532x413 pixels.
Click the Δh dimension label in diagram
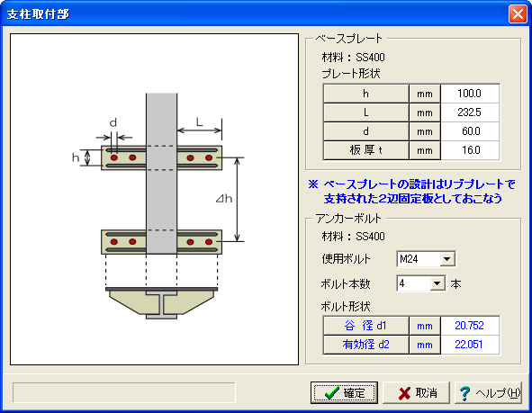point(224,198)
